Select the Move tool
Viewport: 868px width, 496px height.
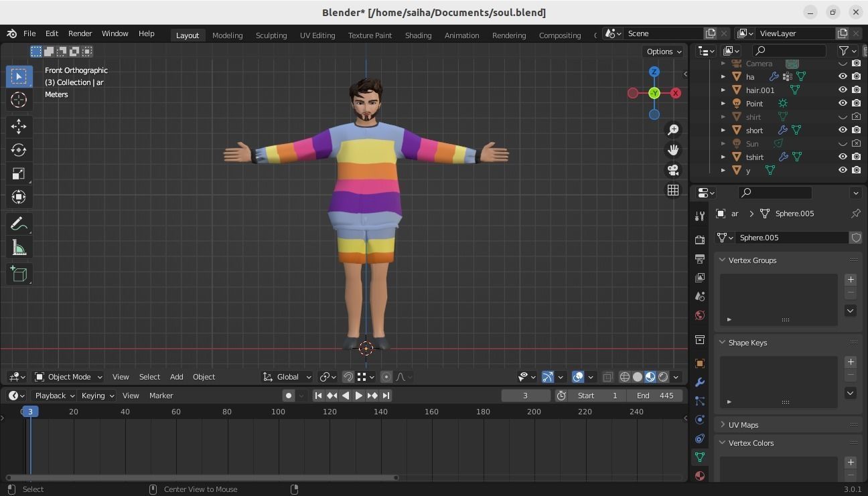pos(19,127)
